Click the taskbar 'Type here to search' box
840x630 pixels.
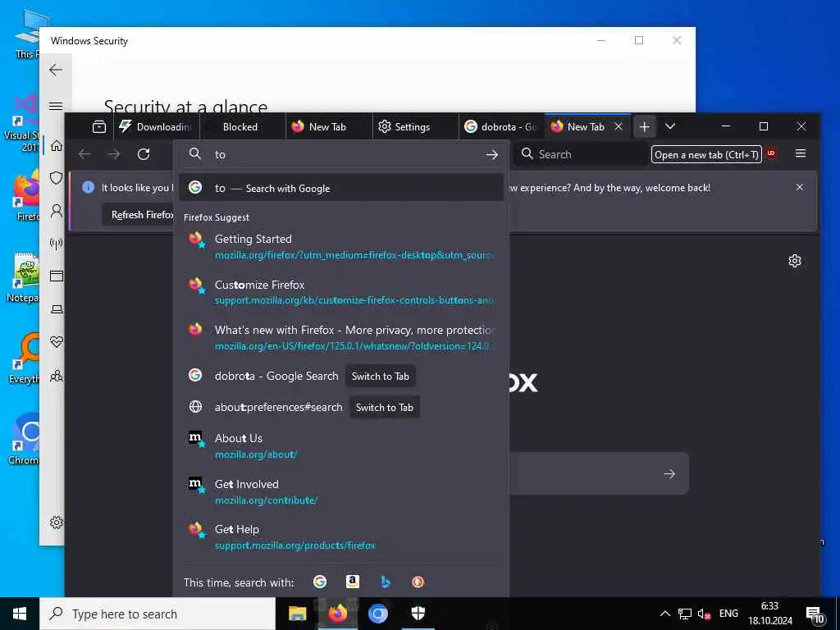click(x=157, y=614)
